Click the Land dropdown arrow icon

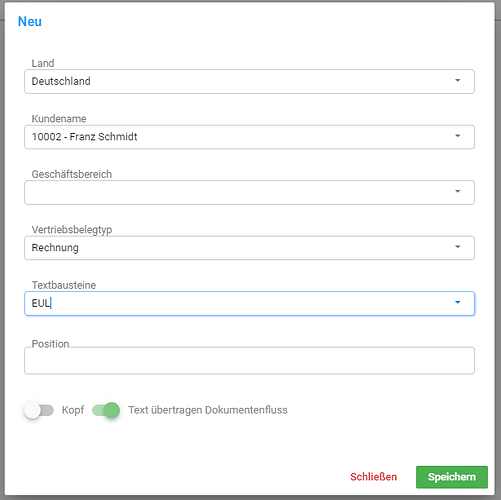pos(458,80)
